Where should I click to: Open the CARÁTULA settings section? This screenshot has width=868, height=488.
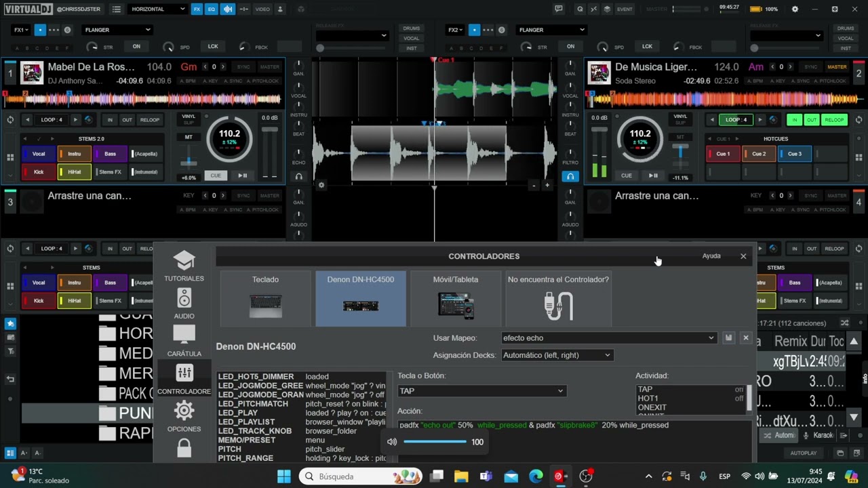pos(184,342)
